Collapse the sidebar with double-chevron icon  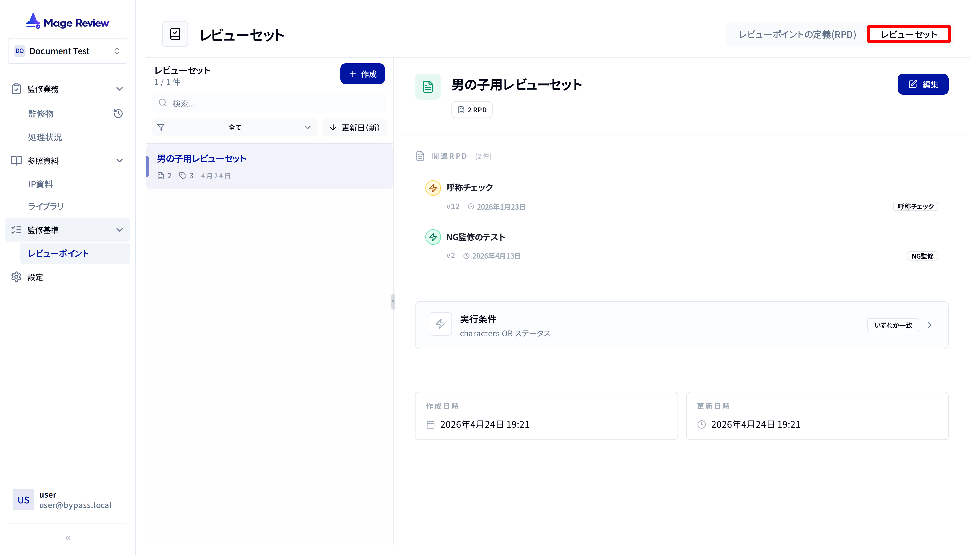68,538
